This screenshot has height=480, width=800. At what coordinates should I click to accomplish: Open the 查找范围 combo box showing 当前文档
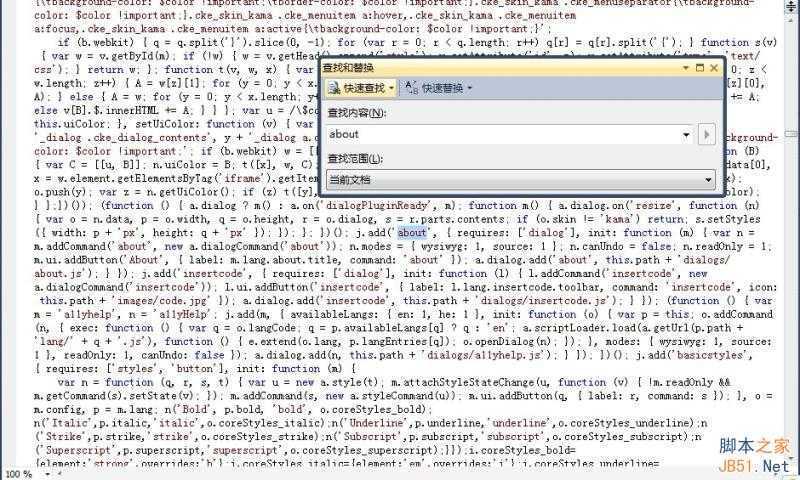(520, 180)
